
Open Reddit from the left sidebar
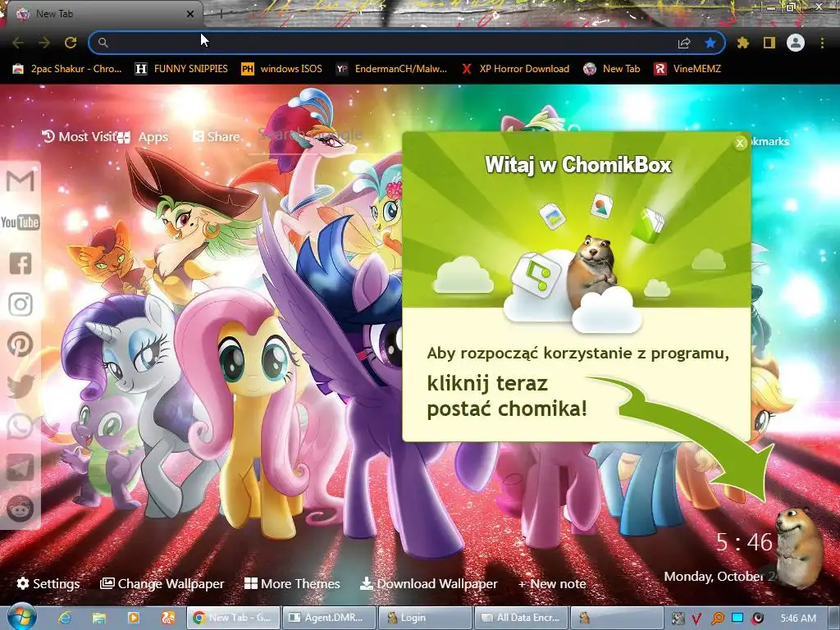pos(21,509)
